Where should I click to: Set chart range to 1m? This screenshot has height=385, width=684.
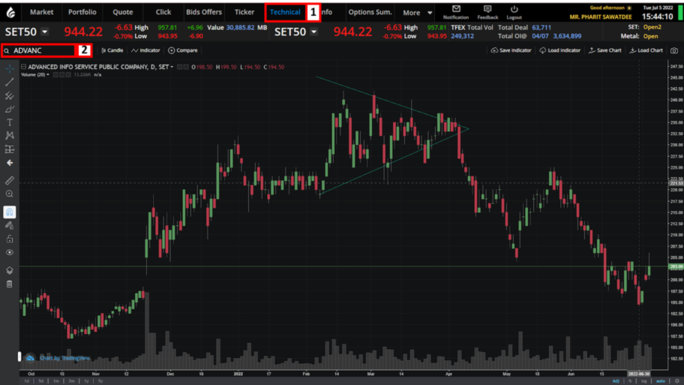(x=56, y=381)
